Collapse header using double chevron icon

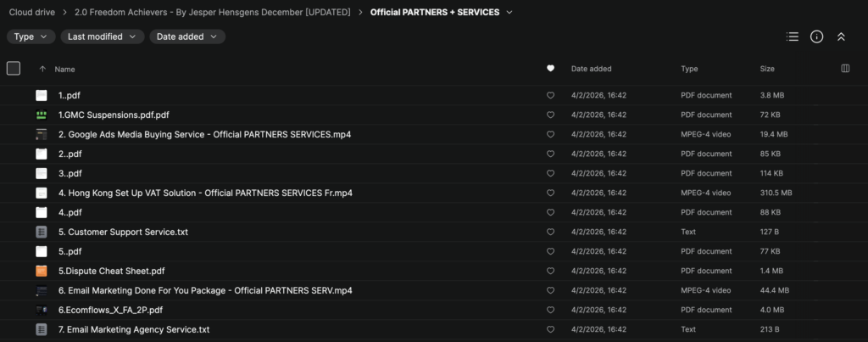point(841,36)
